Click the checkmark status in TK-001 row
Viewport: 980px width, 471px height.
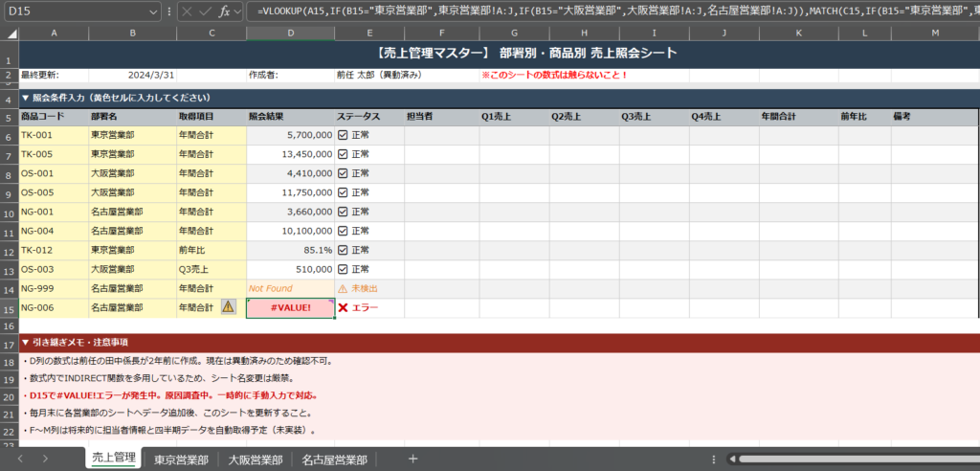coord(343,136)
